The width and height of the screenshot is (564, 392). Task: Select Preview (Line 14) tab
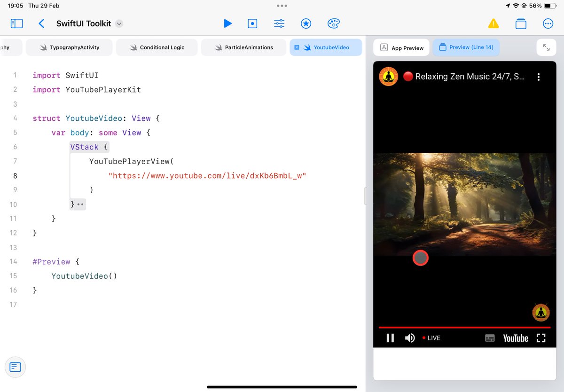pyautogui.click(x=466, y=47)
